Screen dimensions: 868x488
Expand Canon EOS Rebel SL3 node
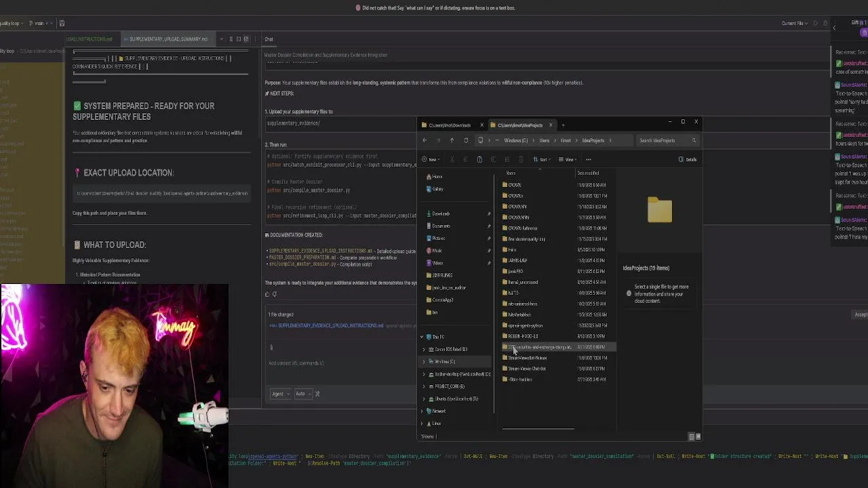[425, 349]
